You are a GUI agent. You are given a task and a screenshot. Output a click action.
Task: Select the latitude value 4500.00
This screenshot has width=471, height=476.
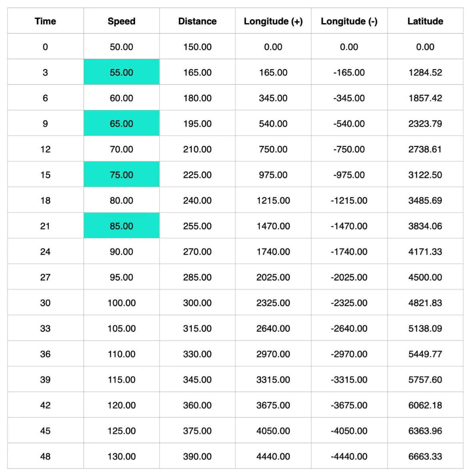(x=425, y=277)
